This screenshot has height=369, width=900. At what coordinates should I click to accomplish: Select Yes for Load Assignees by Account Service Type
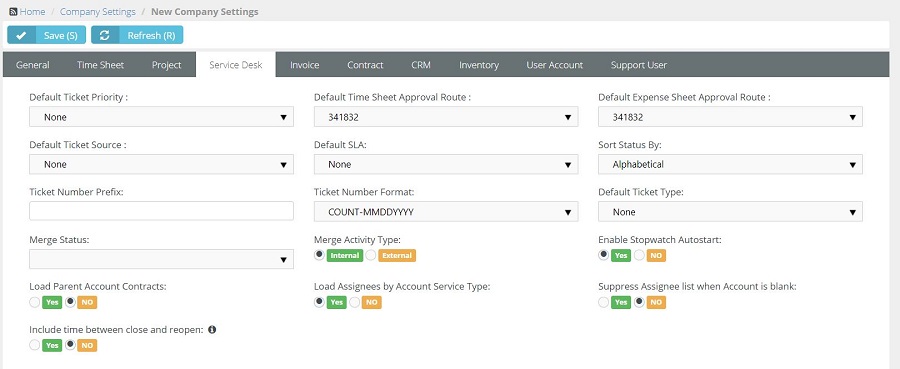[x=319, y=302]
